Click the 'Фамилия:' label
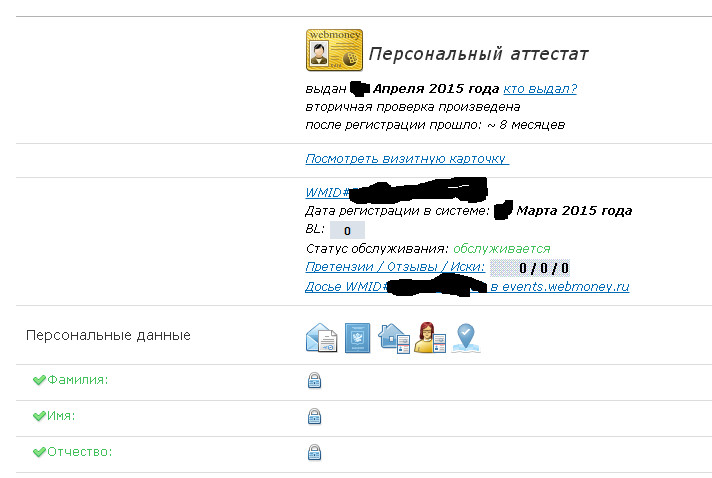The image size is (712, 478). coord(78,379)
